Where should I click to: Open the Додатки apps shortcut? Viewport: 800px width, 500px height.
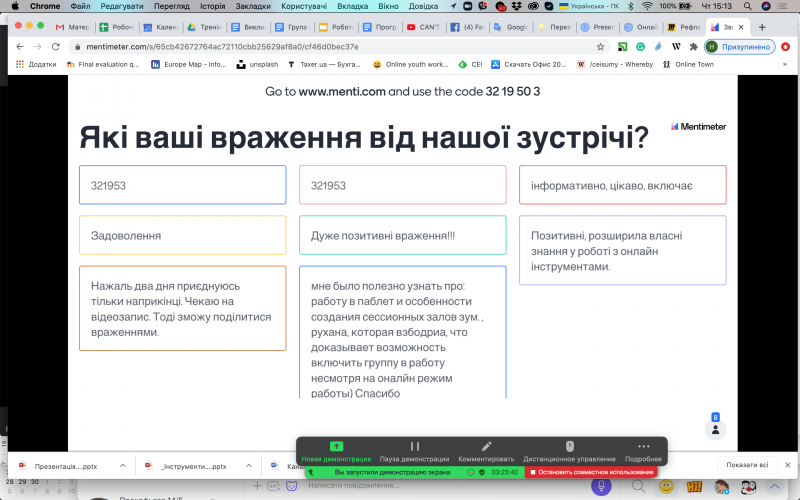click(36, 64)
